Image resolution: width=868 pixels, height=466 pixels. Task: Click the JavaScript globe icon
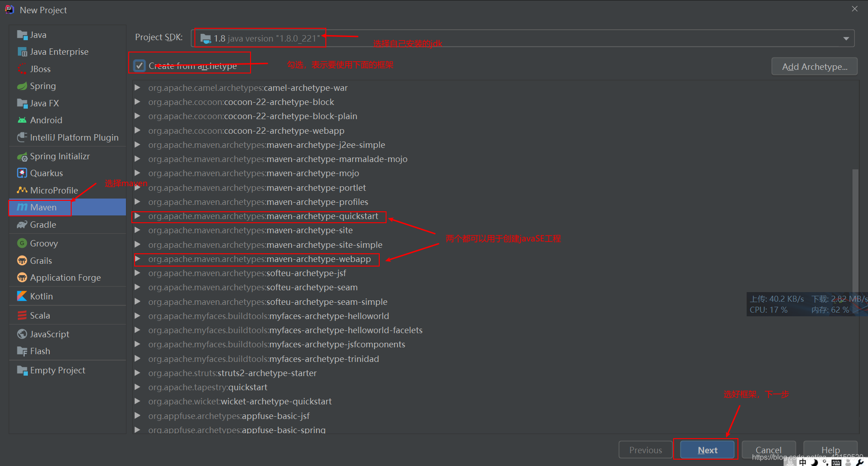[22, 334]
